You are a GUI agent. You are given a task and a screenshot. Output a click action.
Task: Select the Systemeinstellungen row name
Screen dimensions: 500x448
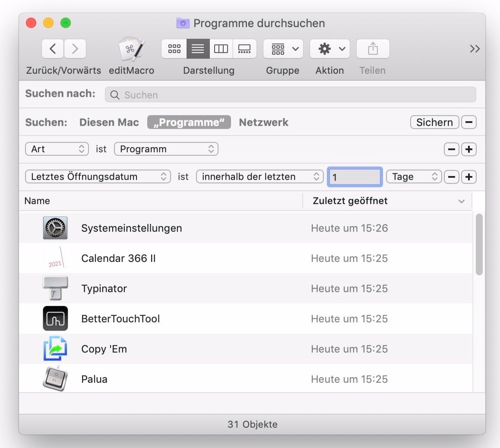[x=131, y=228]
